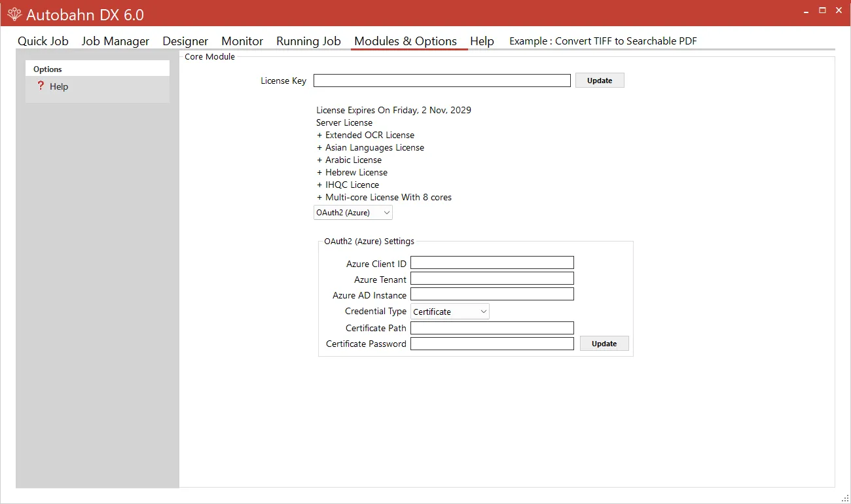
Task: Open the Designer tab
Action: pyautogui.click(x=185, y=41)
